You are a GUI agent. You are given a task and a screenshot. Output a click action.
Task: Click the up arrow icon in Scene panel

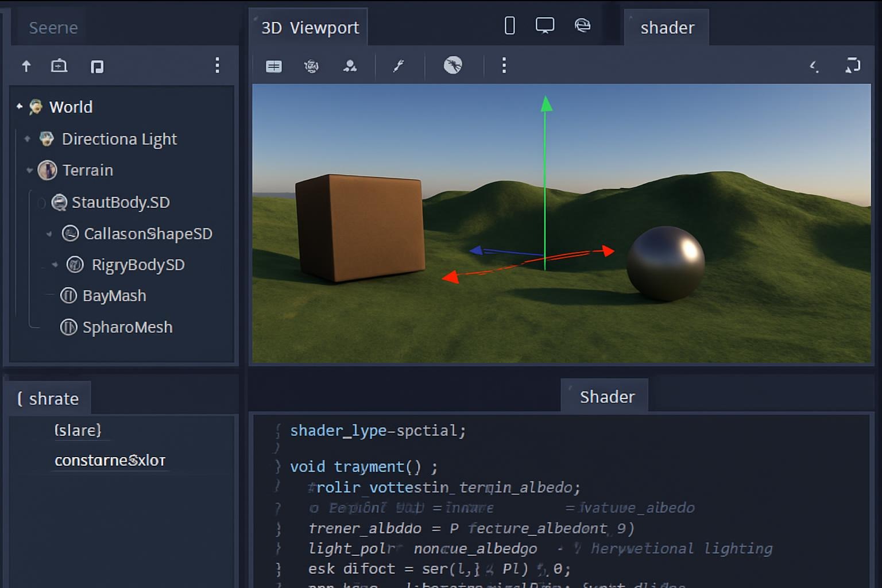click(x=26, y=66)
